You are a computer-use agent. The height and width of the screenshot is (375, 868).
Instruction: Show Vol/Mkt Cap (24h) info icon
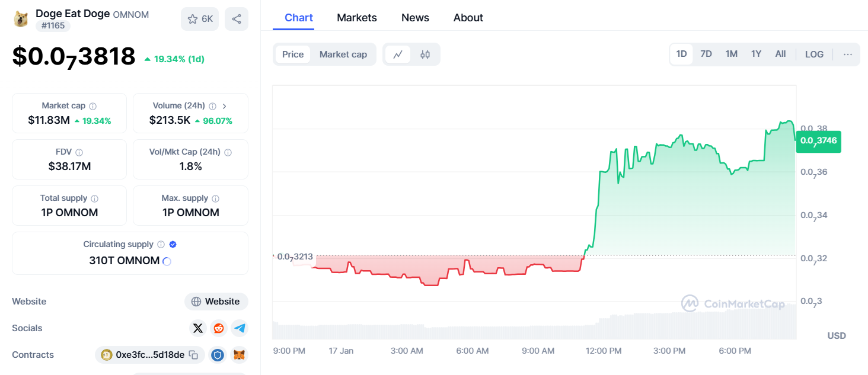pyautogui.click(x=228, y=152)
